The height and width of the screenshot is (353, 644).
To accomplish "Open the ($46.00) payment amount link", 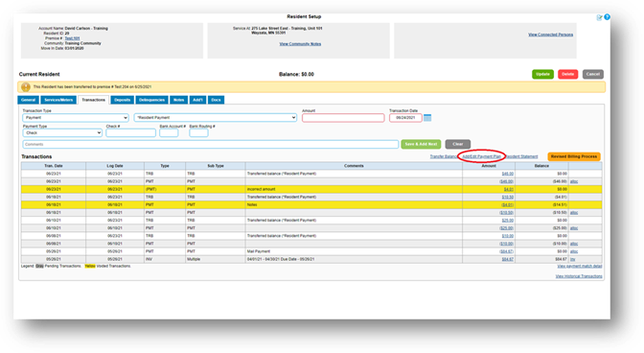I will click(506, 181).
